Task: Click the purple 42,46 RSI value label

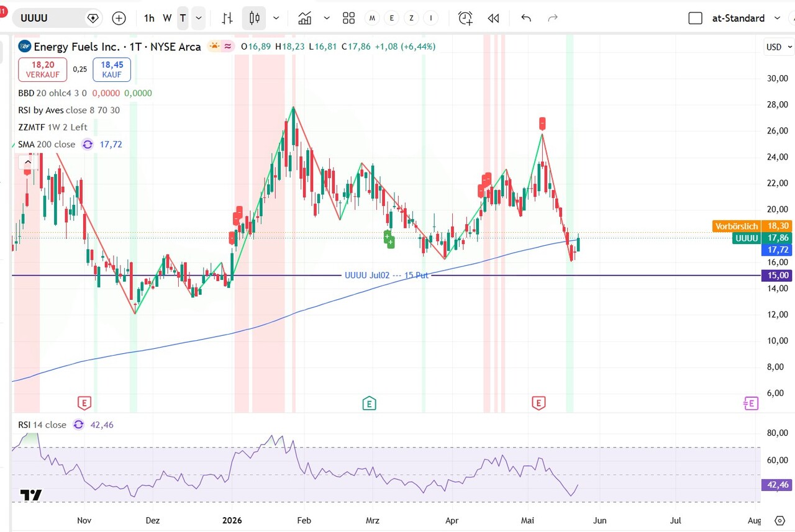Action: click(x=778, y=484)
